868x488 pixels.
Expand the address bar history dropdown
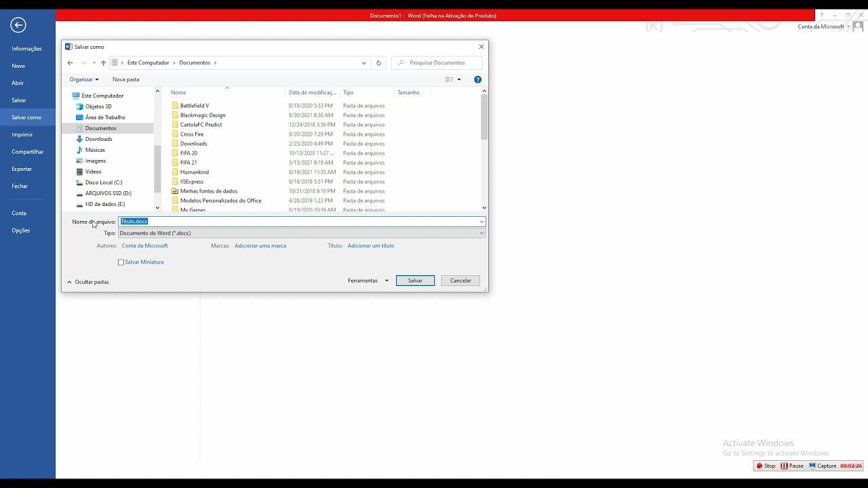point(364,62)
